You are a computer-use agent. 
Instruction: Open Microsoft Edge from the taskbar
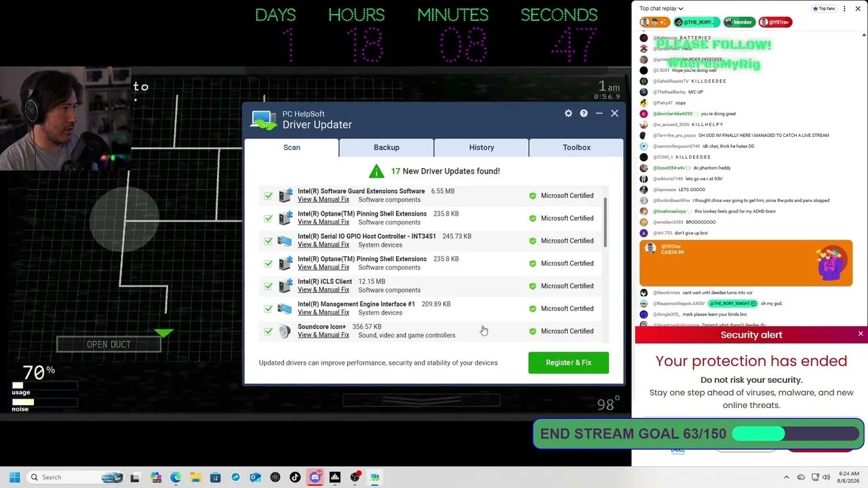tap(176, 477)
